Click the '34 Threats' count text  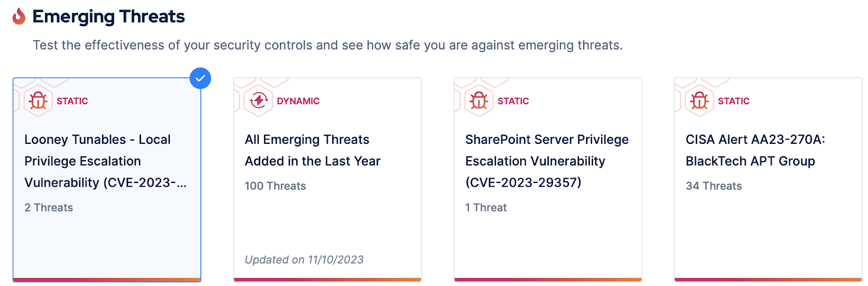pyautogui.click(x=713, y=186)
